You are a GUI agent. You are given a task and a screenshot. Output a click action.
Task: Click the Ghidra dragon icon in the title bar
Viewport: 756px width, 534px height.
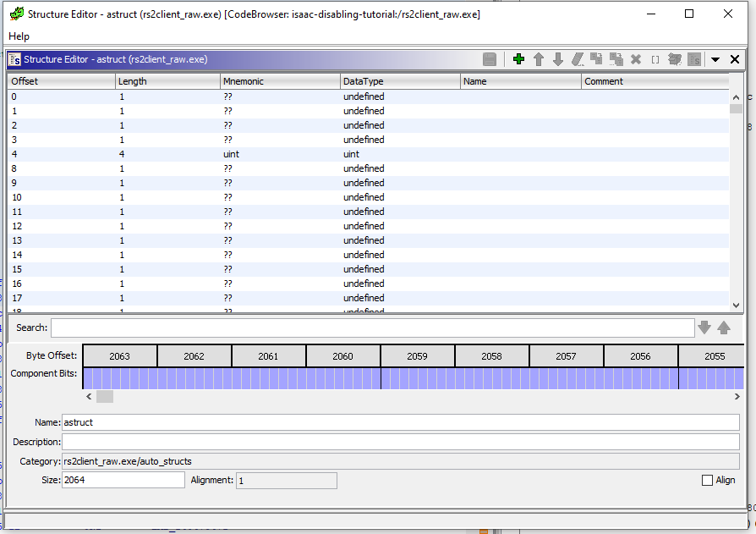(17, 14)
